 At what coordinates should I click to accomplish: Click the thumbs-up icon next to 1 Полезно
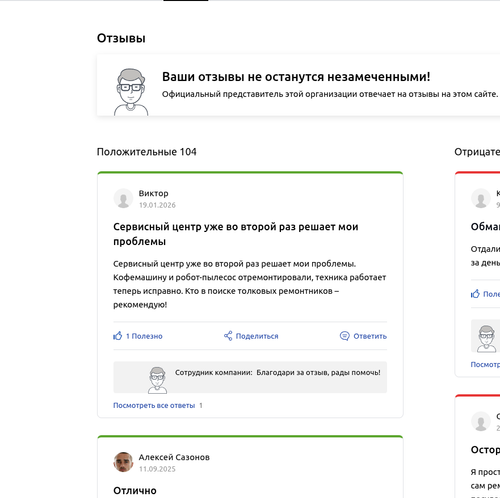click(x=118, y=336)
